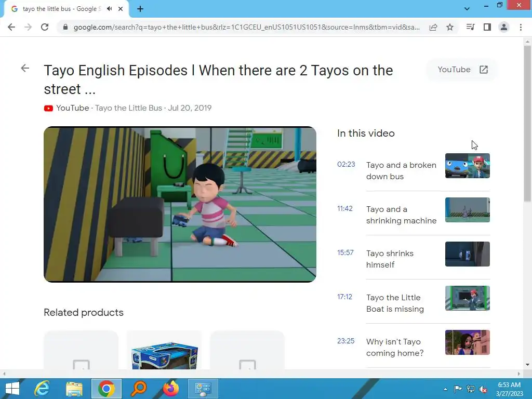Screen dimensions: 532x399
Task: Jump to the 02:23 timestamp
Action: [346, 164]
